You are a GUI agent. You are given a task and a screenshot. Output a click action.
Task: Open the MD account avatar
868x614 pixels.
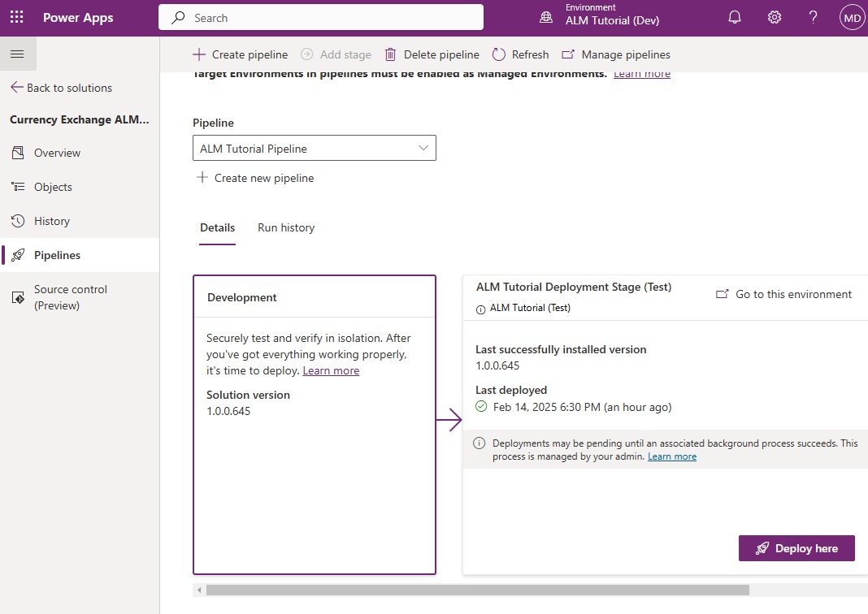click(x=850, y=16)
